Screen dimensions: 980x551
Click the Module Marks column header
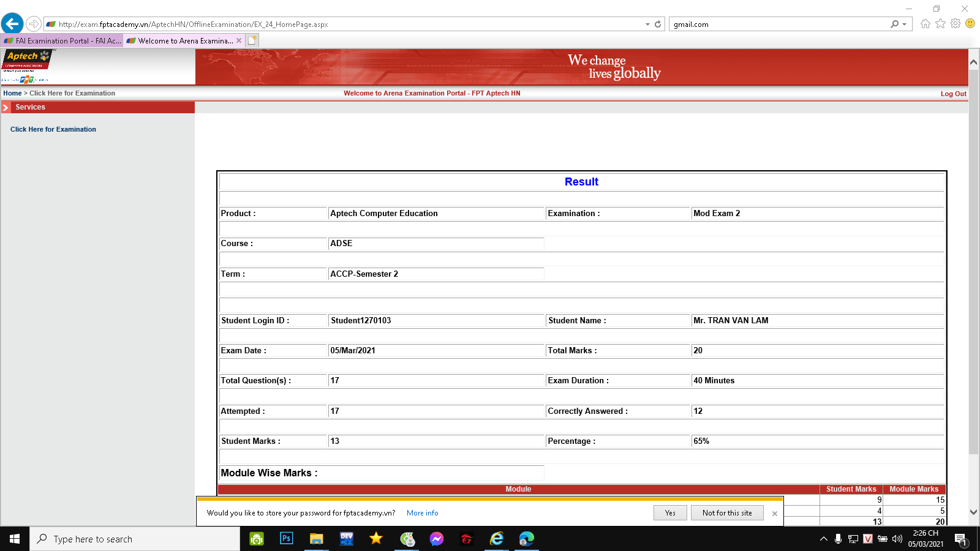click(914, 489)
